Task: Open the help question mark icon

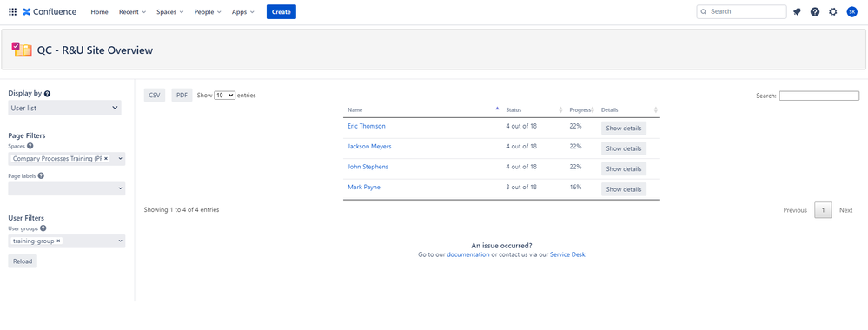Action: 815,11
